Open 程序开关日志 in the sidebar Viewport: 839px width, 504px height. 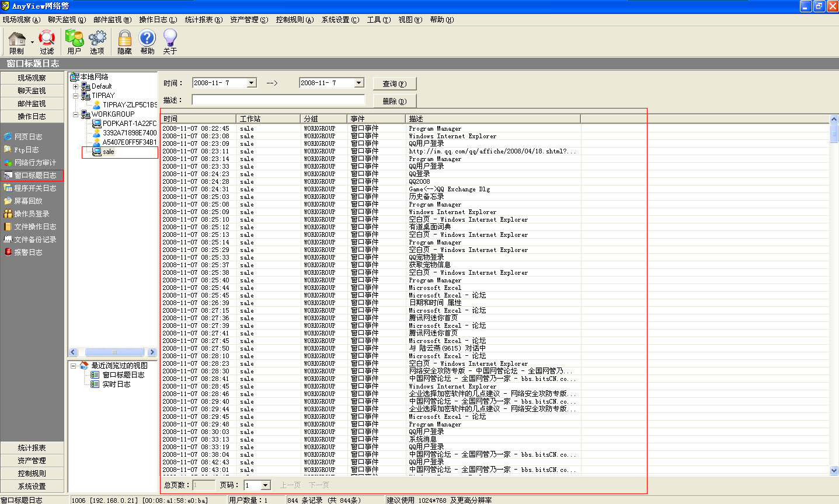click(x=30, y=188)
